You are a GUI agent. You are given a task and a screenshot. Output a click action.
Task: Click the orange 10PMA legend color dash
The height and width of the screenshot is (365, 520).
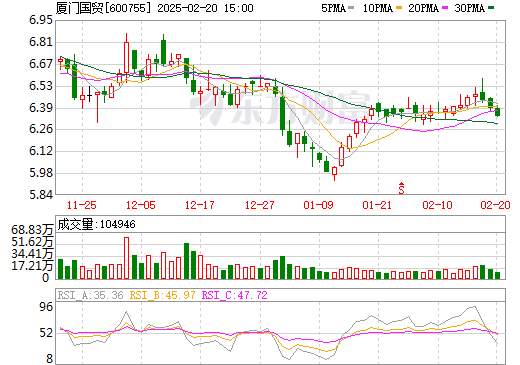[x=399, y=8]
